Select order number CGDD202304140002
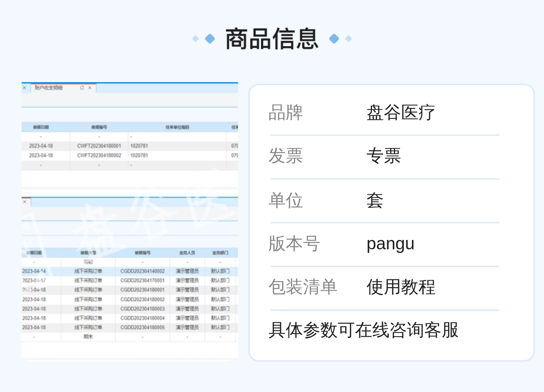 (142, 271)
